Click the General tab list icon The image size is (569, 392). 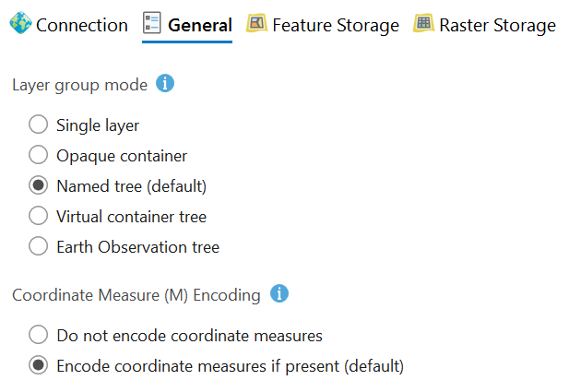pos(152,24)
